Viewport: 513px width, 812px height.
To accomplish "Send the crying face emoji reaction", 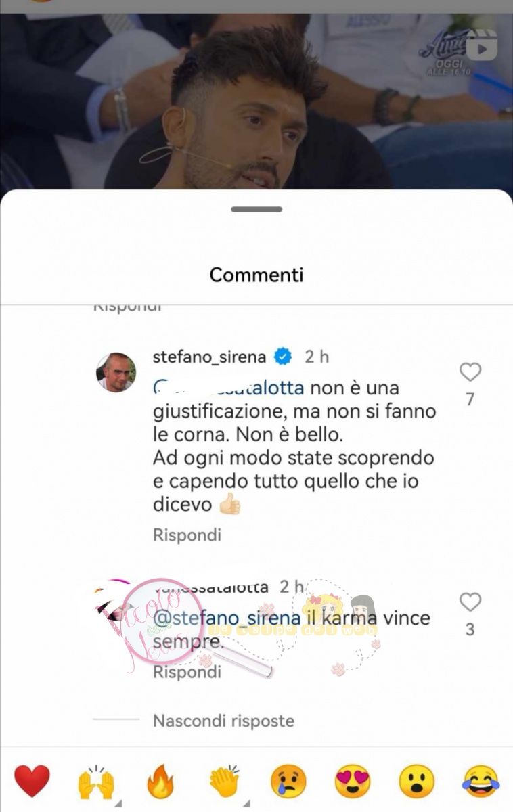I will [288, 782].
